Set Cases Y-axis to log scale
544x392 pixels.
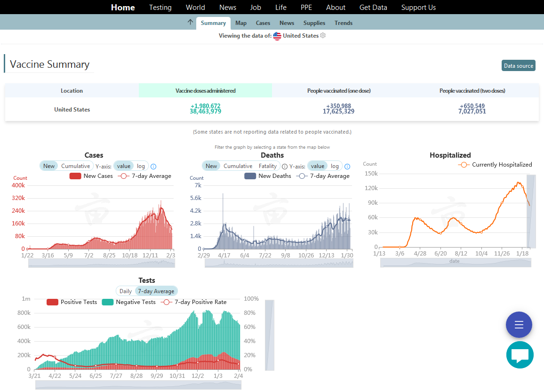[141, 166]
